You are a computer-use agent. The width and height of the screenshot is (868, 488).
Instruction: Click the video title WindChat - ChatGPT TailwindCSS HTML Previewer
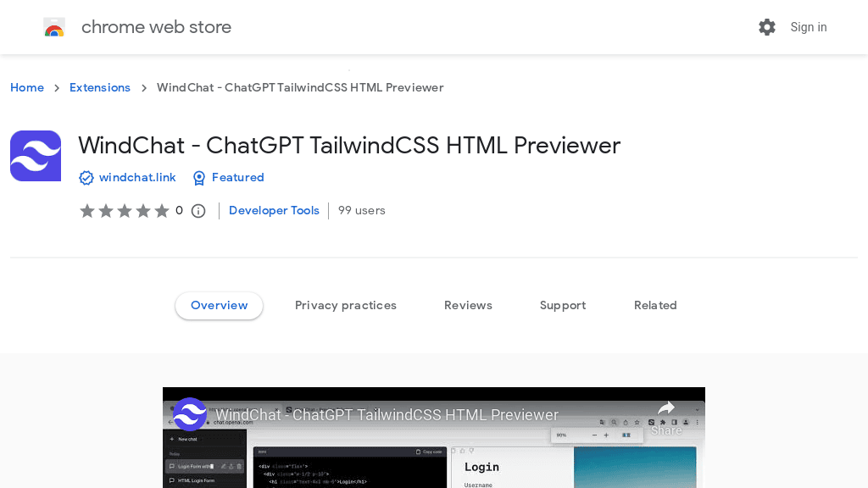[387, 415]
